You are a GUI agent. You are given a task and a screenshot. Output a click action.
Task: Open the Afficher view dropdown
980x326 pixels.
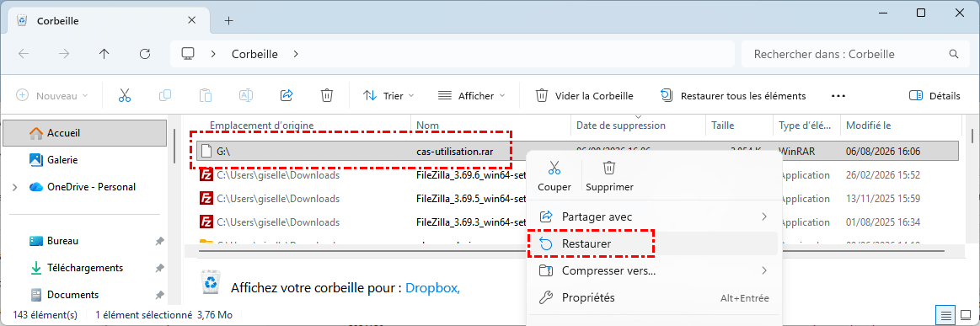point(471,95)
